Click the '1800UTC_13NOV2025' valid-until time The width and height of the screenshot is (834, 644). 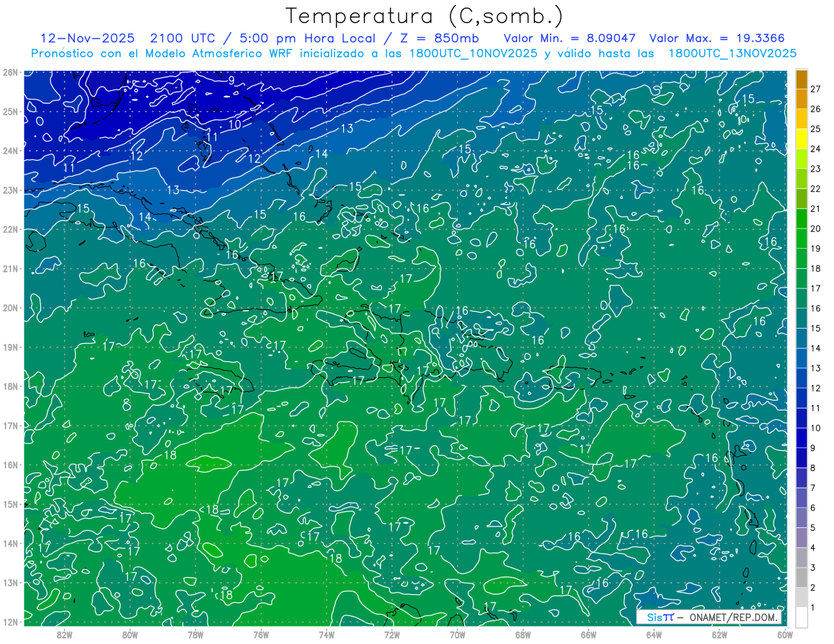click(x=732, y=53)
